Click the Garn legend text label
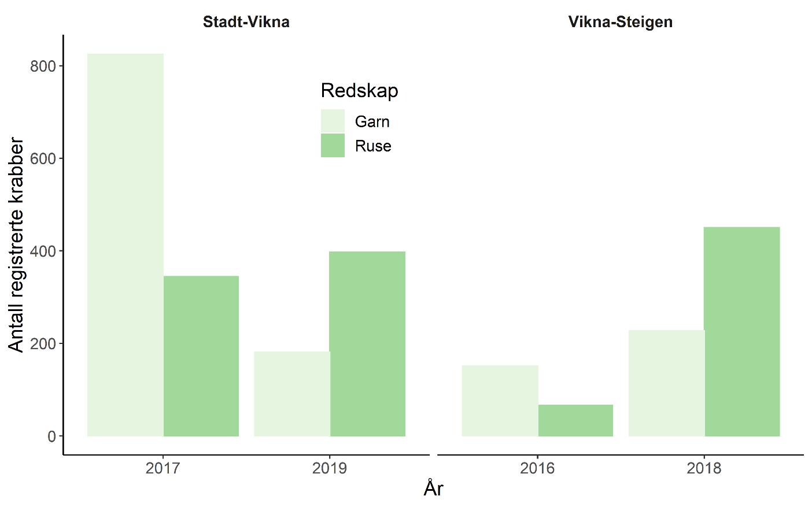Image resolution: width=812 pixels, height=507 pixels. pos(372,121)
